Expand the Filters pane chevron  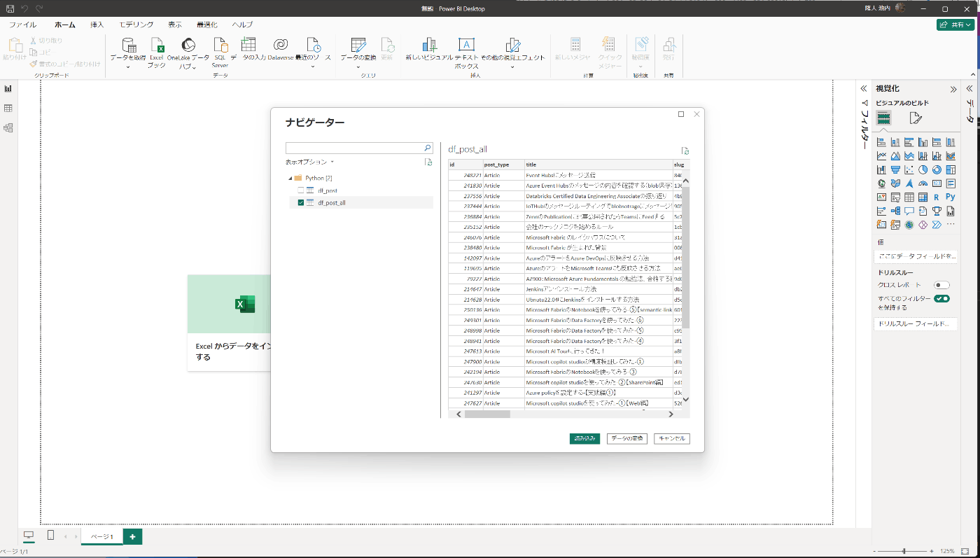point(864,89)
